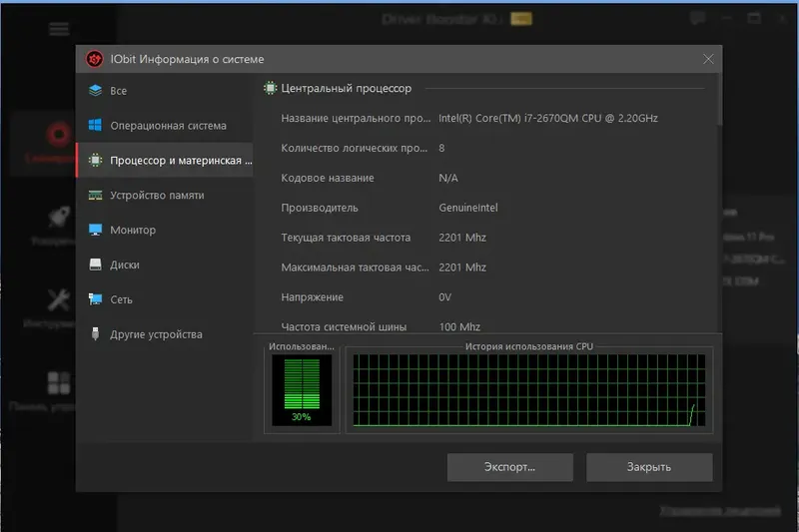Click the Windows logo icon
This screenshot has height=532, width=799.
point(95,125)
